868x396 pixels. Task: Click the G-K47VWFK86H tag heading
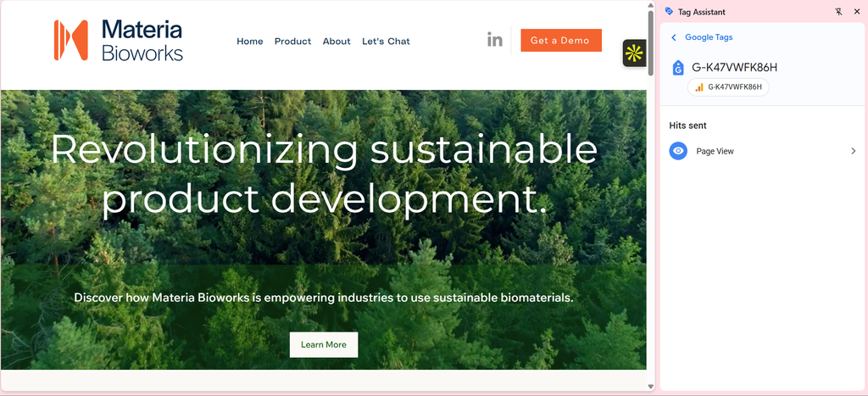coord(735,68)
